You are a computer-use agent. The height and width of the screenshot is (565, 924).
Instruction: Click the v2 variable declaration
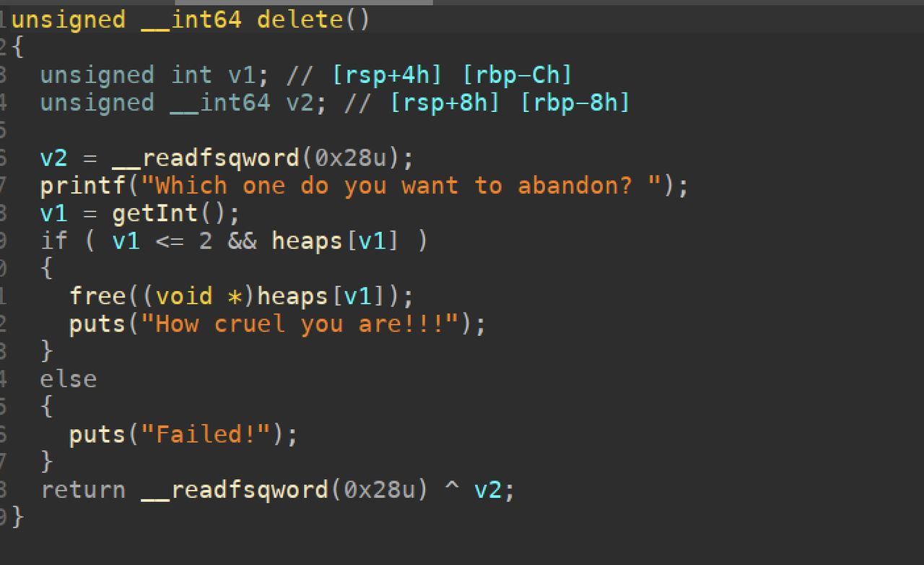click(301, 103)
